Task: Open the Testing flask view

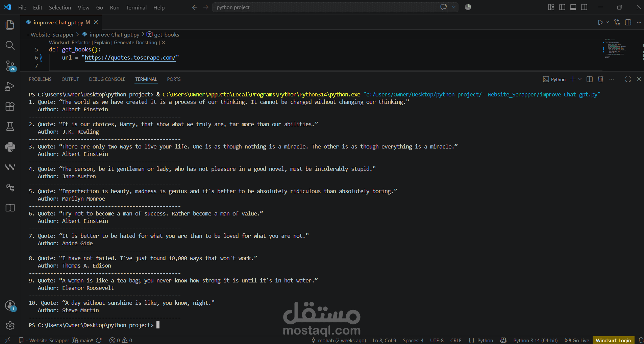Action: (x=10, y=127)
